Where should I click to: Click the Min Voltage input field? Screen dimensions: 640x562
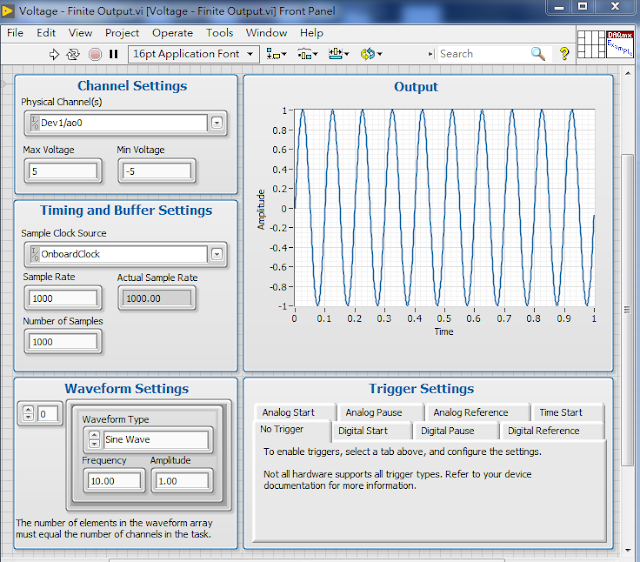pos(157,171)
